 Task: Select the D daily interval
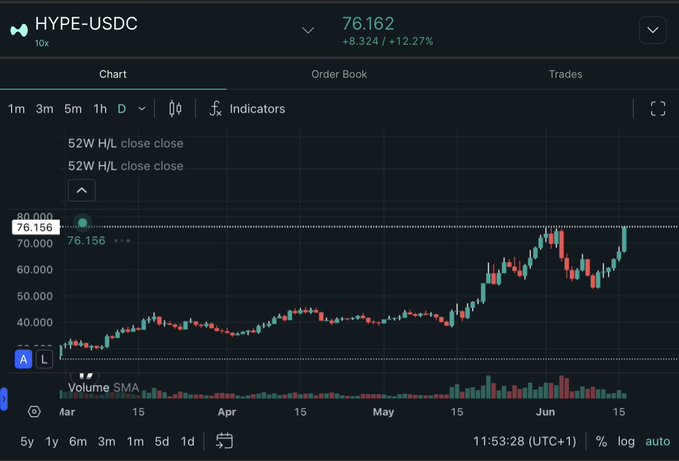[122, 109]
